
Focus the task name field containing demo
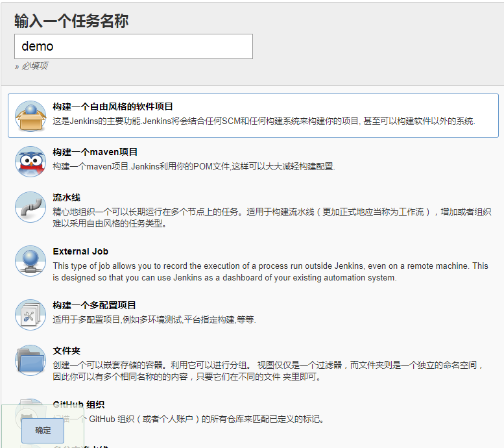pos(134,46)
